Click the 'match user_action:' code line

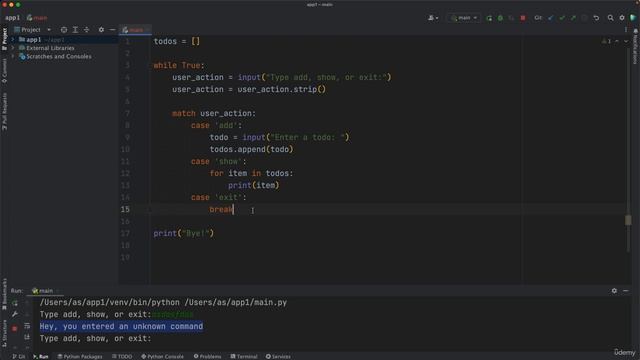coord(214,113)
